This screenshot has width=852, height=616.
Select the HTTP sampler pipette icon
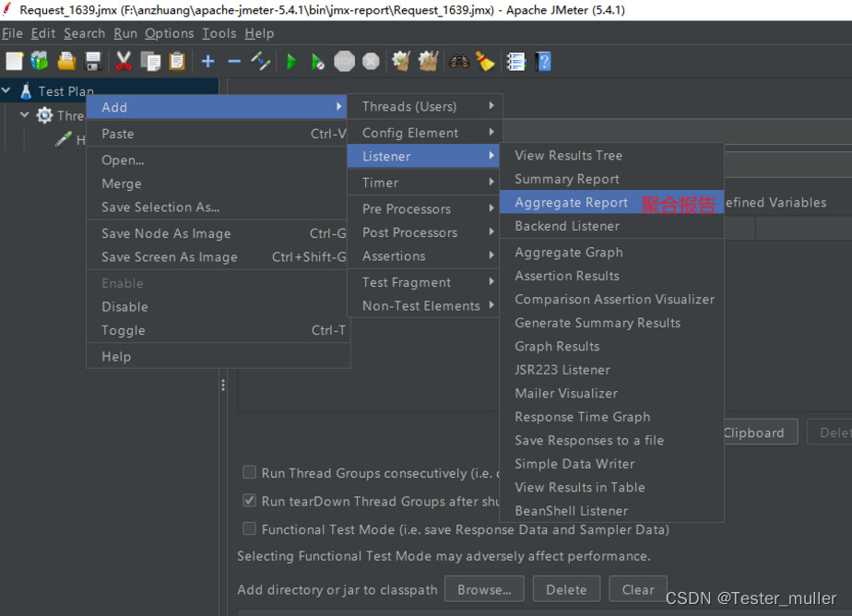pos(63,139)
